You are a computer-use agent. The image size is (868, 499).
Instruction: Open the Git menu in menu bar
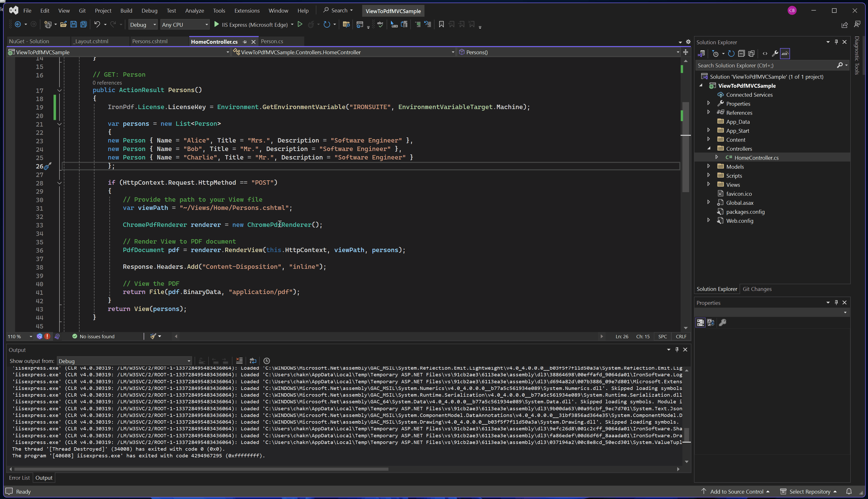82,10
